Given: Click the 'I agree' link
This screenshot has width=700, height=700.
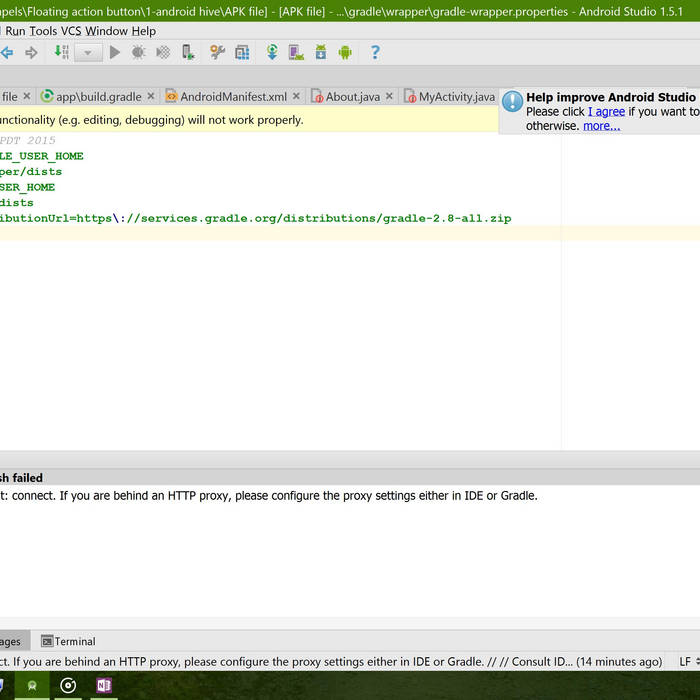Looking at the screenshot, I should point(606,112).
